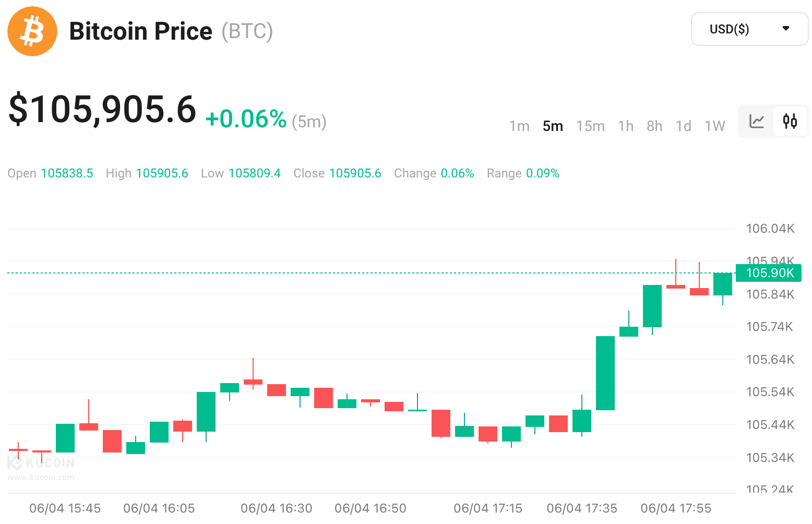Click the 06/04 16:30 time axis label
Image resolution: width=812 pixels, height=524 pixels.
[276, 508]
